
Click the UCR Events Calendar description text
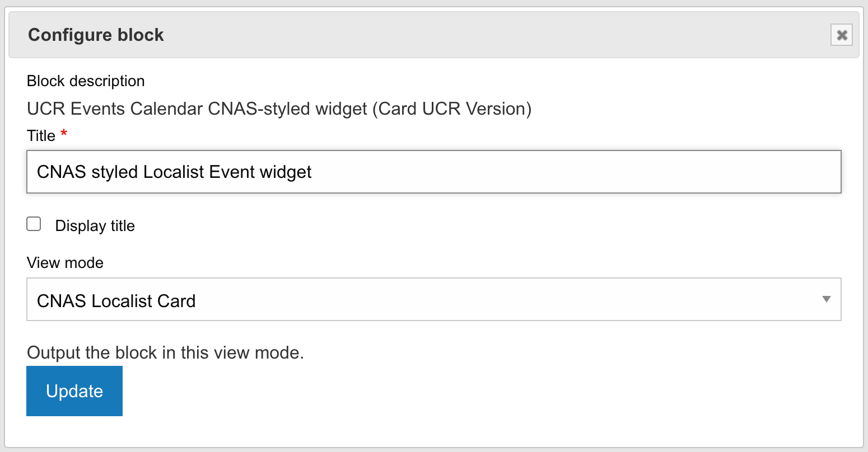point(279,109)
